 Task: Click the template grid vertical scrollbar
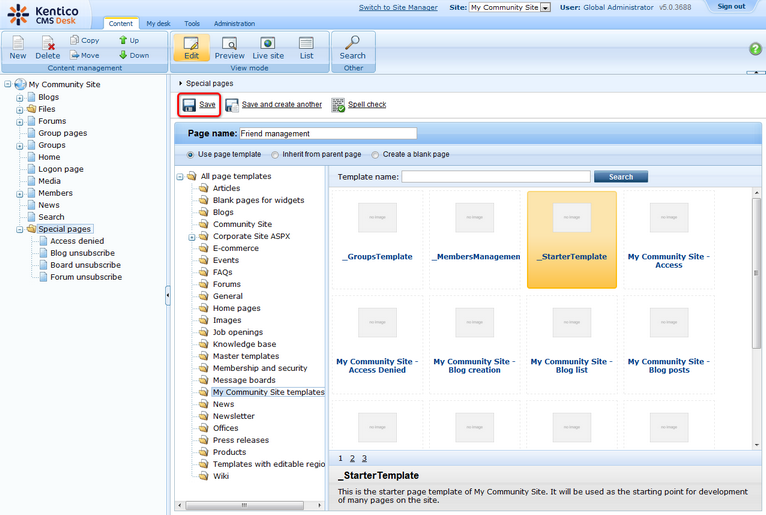[x=756, y=272]
